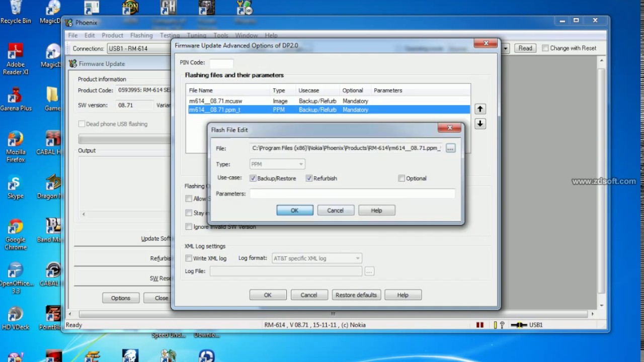644x362 pixels.
Task: Close the Flash File Edit dialog
Action: coord(450,128)
